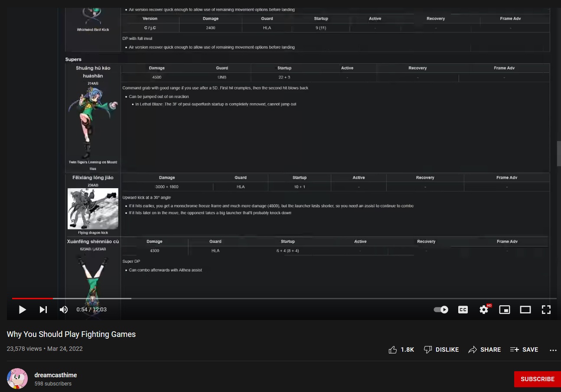Screen dimensions: 561x392
Task: Switch to theater mode
Action: point(525,310)
